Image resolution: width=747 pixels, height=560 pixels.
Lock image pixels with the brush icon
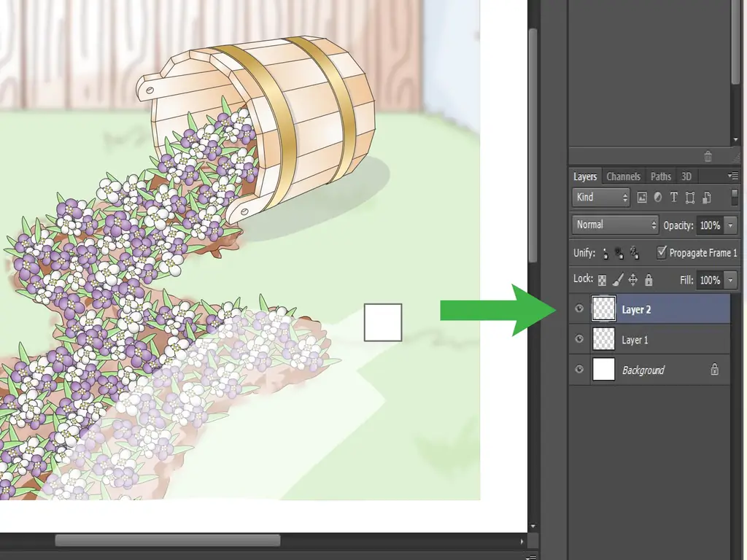[x=617, y=280]
